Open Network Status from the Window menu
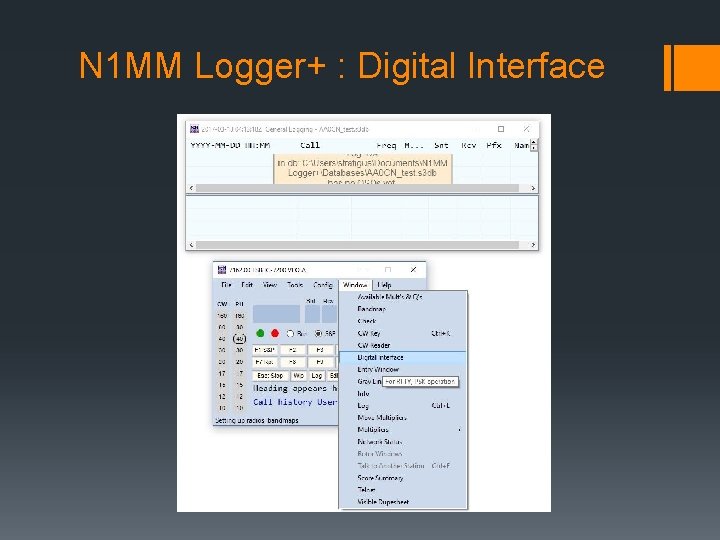 403,442
